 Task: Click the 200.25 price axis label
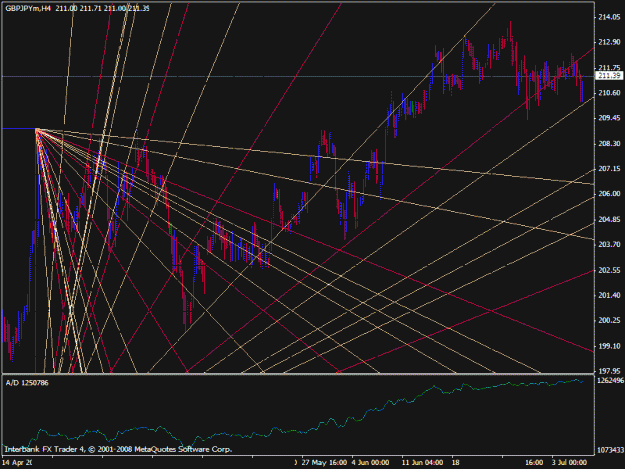pyautogui.click(x=609, y=320)
